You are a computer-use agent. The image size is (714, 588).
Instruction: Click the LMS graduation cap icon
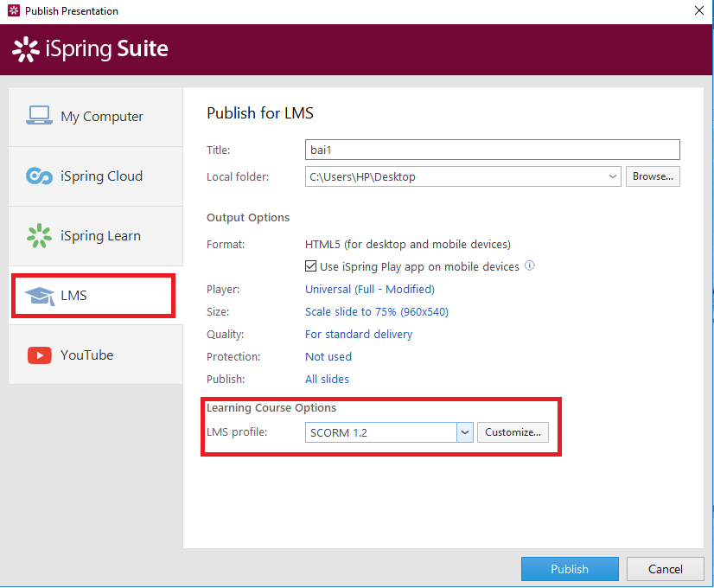(40, 296)
